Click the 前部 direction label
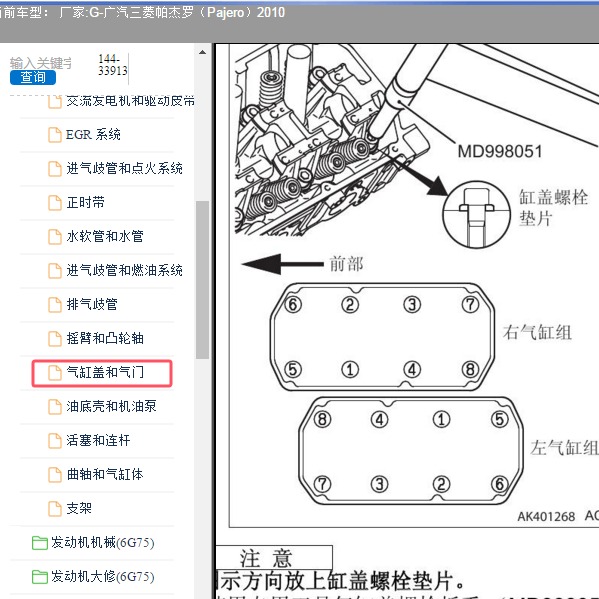The width and height of the screenshot is (599, 599). click(x=346, y=264)
